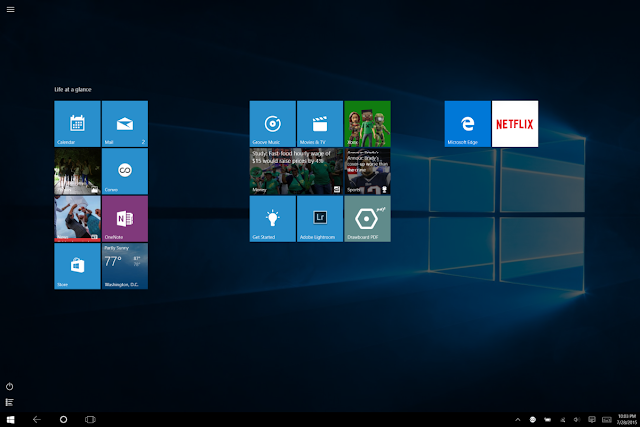The height and width of the screenshot is (427, 640).
Task: Open the Weather tile for Washington, D.C.
Action: pyautogui.click(x=125, y=266)
